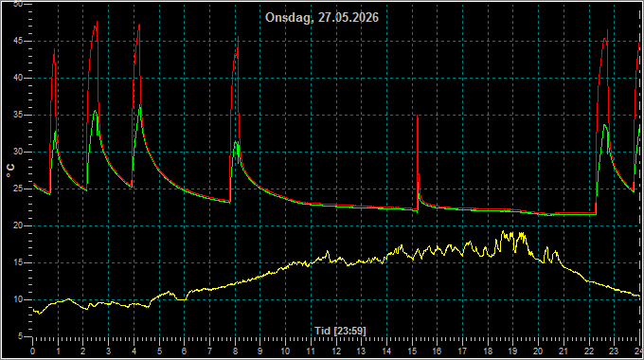644x360 pixels.
Task: Click the tallest red peak near hour 2.5
Action: (x=97, y=22)
